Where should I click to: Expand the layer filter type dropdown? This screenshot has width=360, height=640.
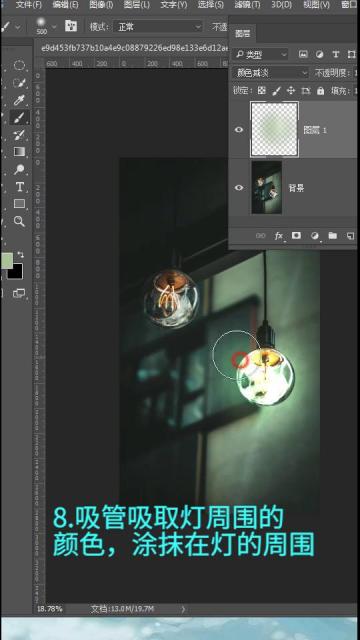tap(260, 54)
